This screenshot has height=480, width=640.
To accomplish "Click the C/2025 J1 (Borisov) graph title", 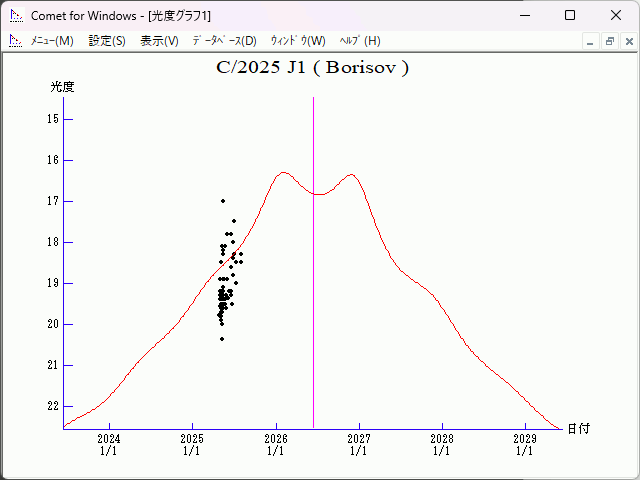I will coord(313,68).
